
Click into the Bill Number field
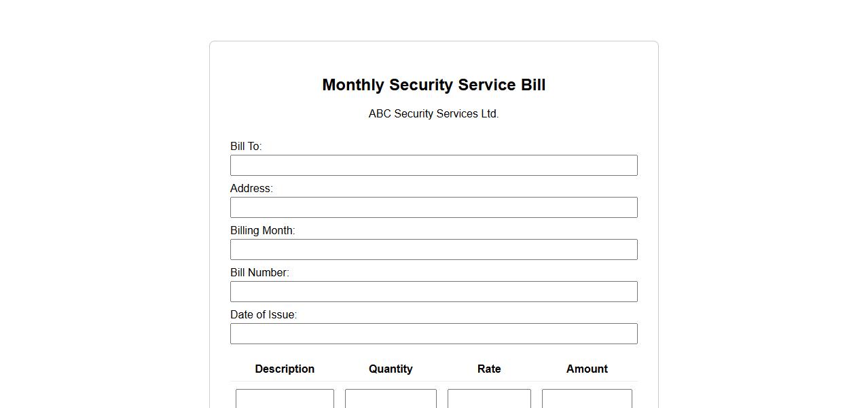(433, 291)
